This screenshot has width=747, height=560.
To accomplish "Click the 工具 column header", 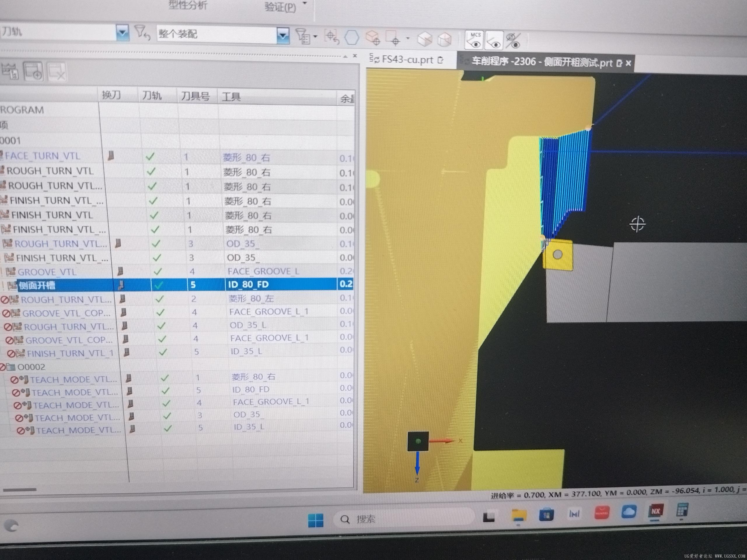I will (x=231, y=97).
